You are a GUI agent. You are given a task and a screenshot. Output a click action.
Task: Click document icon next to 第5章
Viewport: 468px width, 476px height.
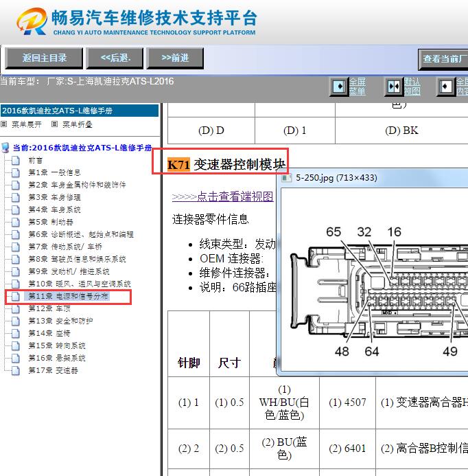(16, 223)
